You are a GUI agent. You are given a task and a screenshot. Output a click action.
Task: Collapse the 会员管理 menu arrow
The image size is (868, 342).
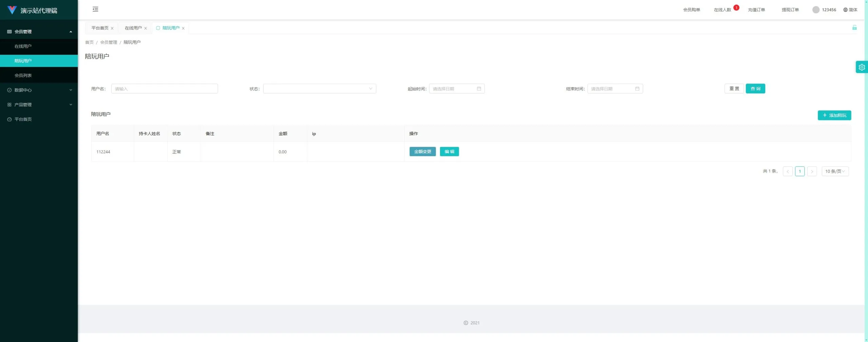coord(71,32)
